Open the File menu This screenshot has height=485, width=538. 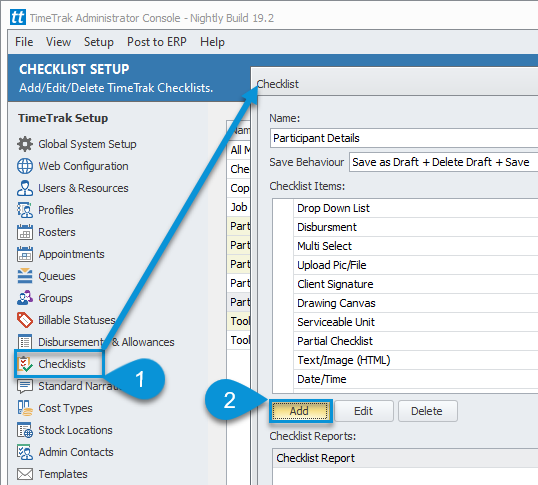pyautogui.click(x=24, y=42)
